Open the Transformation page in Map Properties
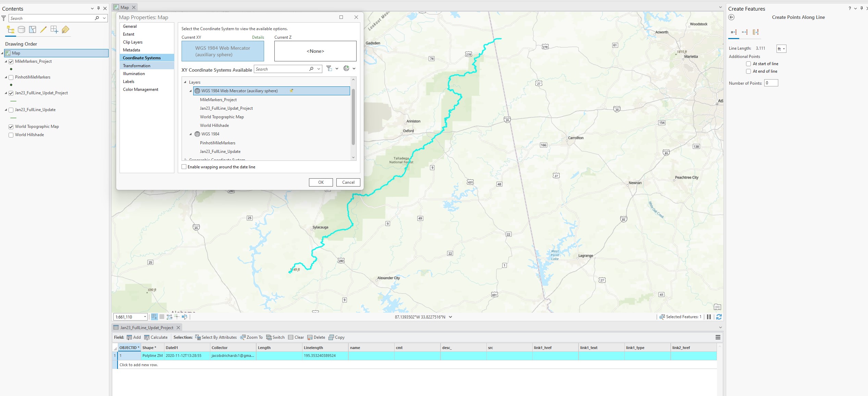868x396 pixels. coord(137,66)
